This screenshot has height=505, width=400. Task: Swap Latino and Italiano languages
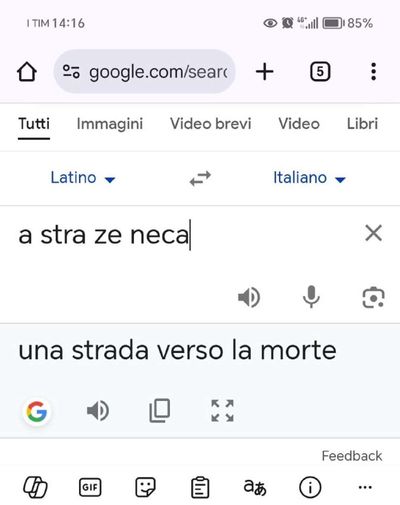(x=200, y=178)
